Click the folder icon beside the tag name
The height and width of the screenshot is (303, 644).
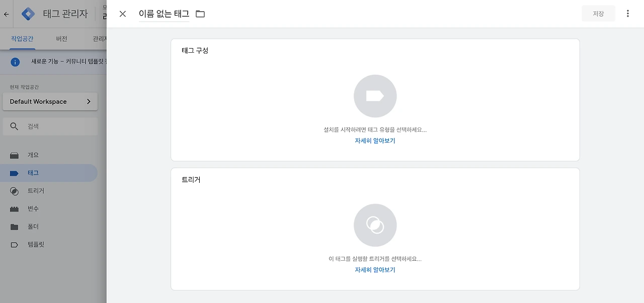click(200, 14)
